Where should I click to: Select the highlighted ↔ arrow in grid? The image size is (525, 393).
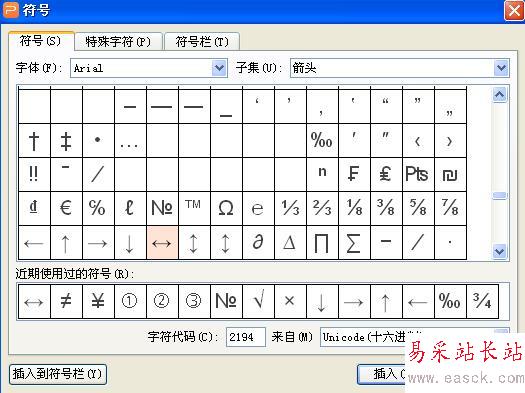pos(162,242)
